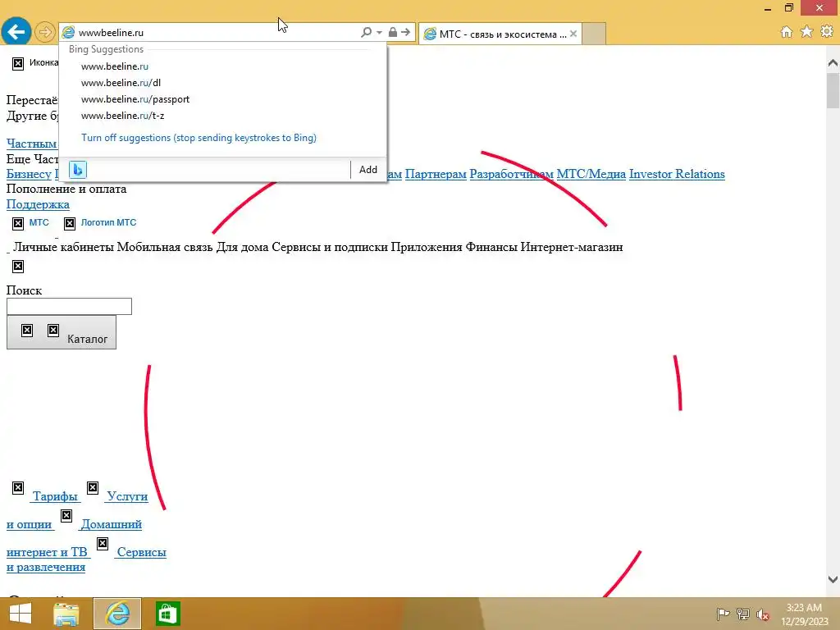840x630 pixels.
Task: Open the Поддержка link
Action: [x=38, y=204]
